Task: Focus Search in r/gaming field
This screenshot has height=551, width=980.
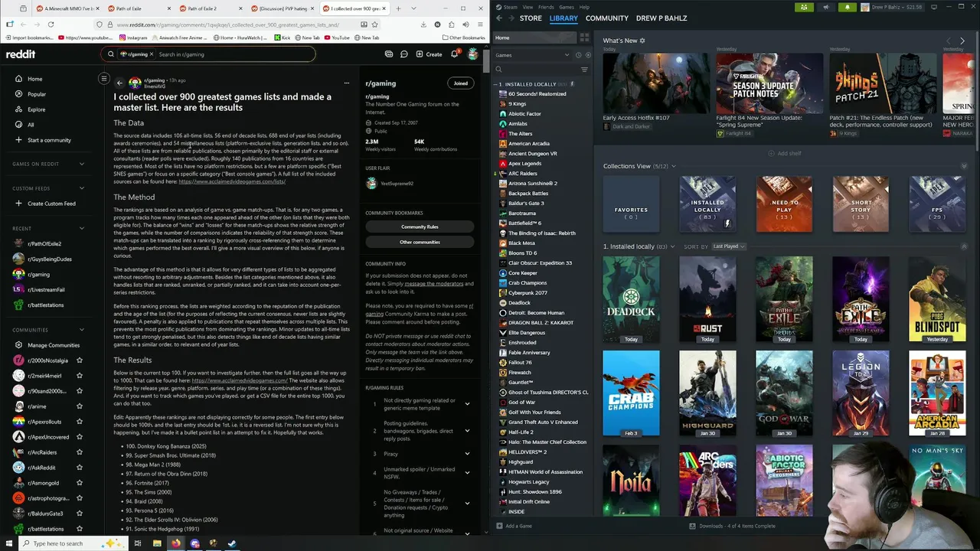Action: [234, 54]
